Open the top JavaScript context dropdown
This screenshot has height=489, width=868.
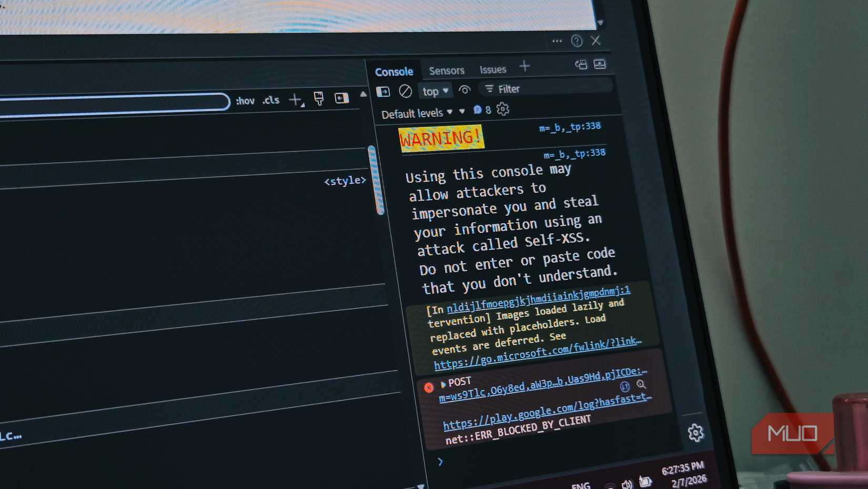[435, 91]
